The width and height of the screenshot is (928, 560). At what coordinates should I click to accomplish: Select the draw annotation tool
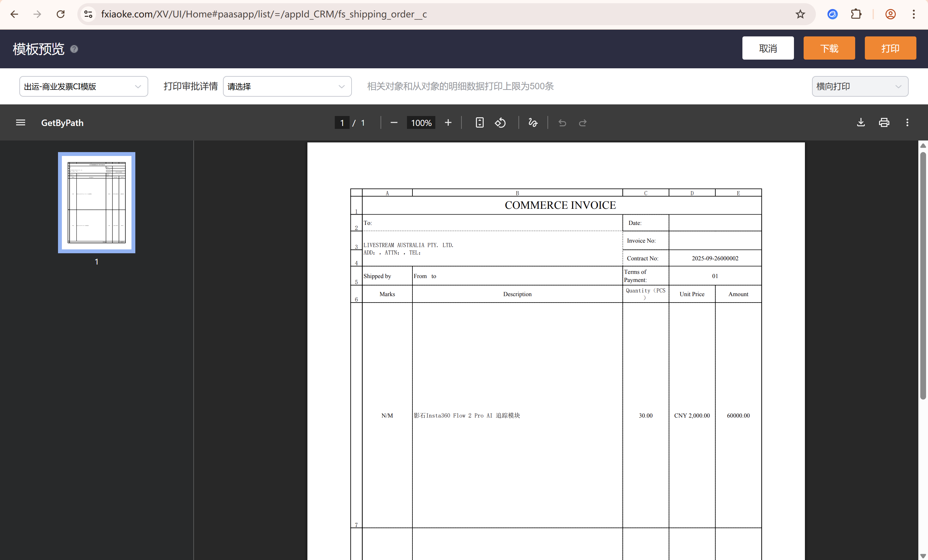(x=533, y=123)
